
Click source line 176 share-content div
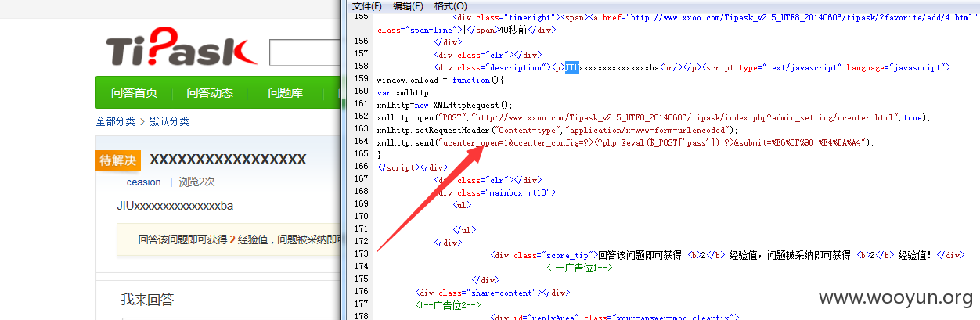492,293
